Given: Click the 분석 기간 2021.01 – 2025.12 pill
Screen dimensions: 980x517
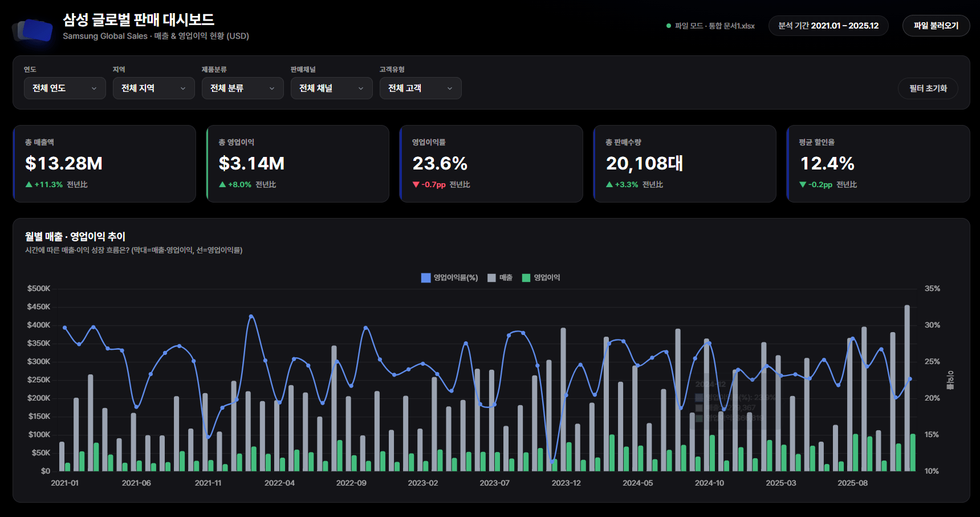Looking at the screenshot, I should tap(828, 26).
